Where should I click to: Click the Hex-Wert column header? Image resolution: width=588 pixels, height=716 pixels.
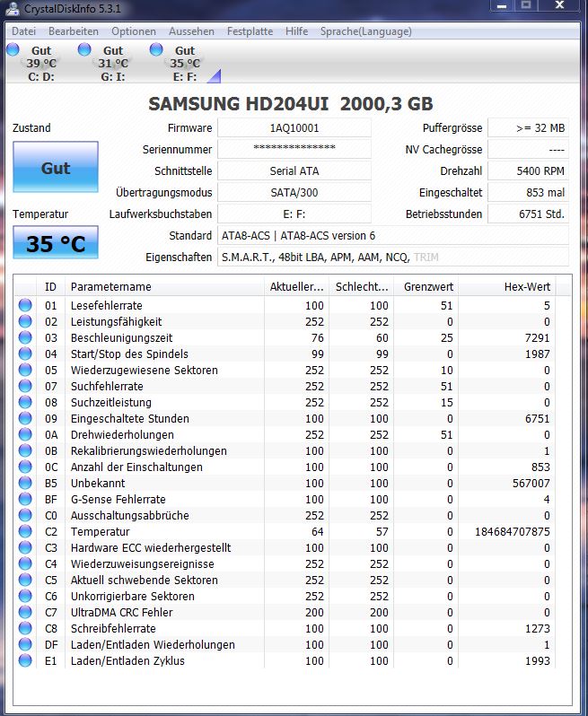point(507,287)
